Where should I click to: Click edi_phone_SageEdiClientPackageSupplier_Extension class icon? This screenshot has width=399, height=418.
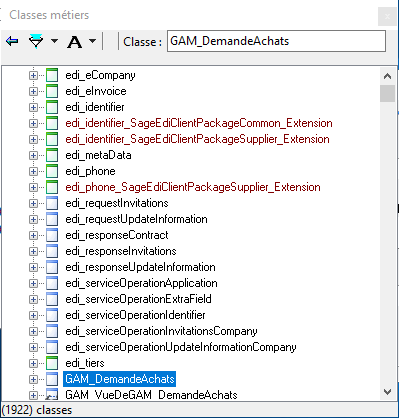pyautogui.click(x=52, y=187)
